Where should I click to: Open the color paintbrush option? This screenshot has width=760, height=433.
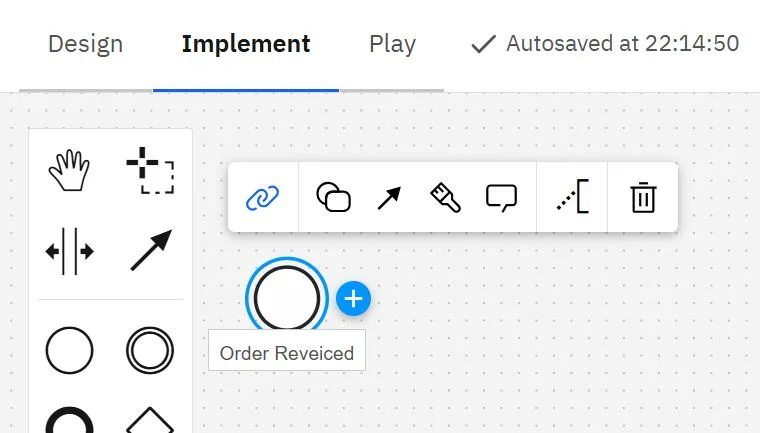point(445,197)
